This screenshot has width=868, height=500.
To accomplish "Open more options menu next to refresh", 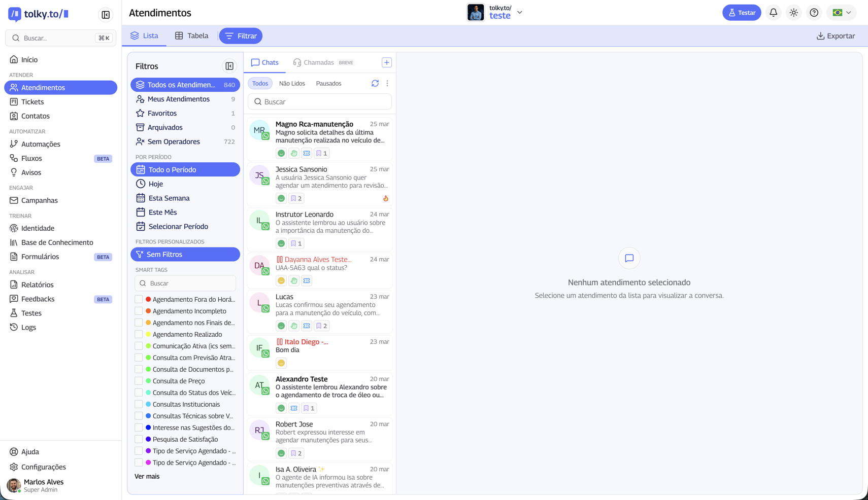I will 387,83.
